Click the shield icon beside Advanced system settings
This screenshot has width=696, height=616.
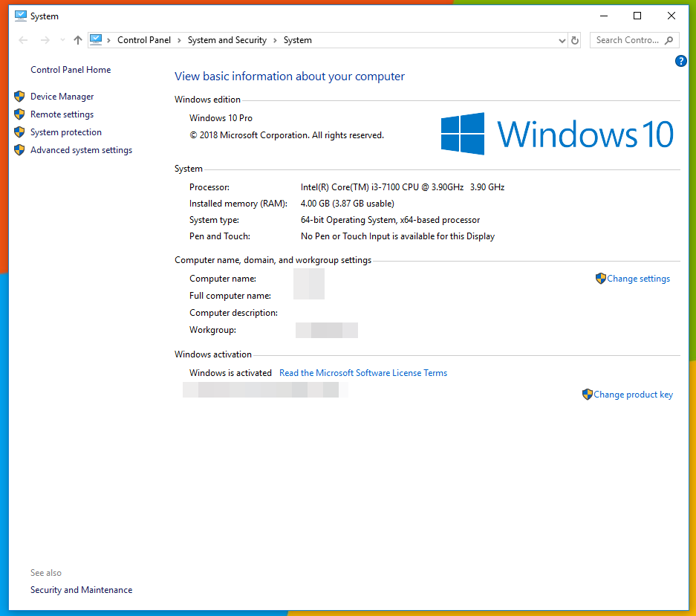[19, 150]
